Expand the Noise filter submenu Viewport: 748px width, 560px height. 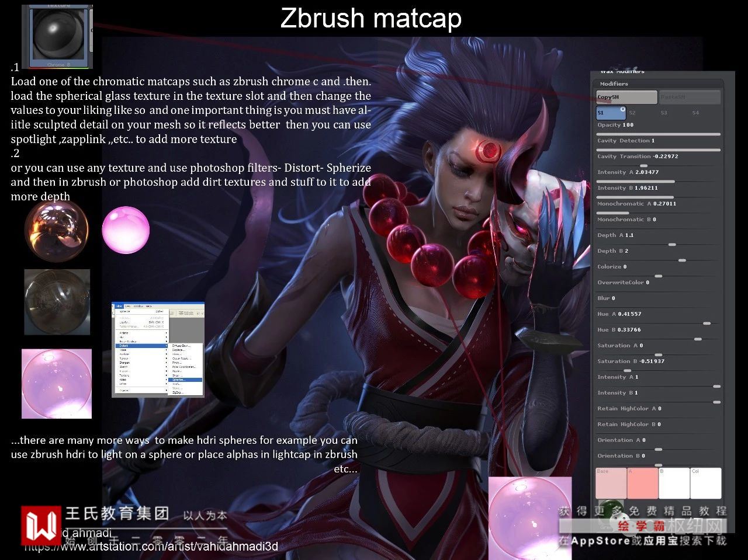[141, 350]
